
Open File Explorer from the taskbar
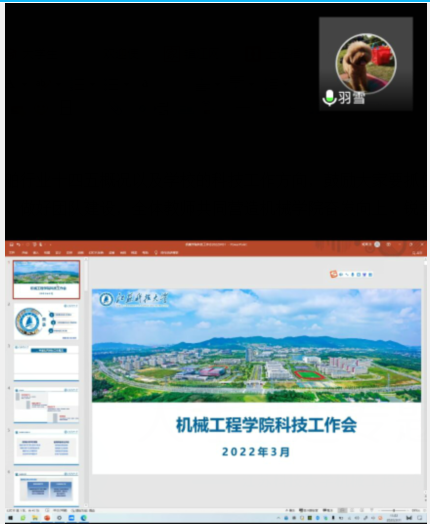pos(35,518)
